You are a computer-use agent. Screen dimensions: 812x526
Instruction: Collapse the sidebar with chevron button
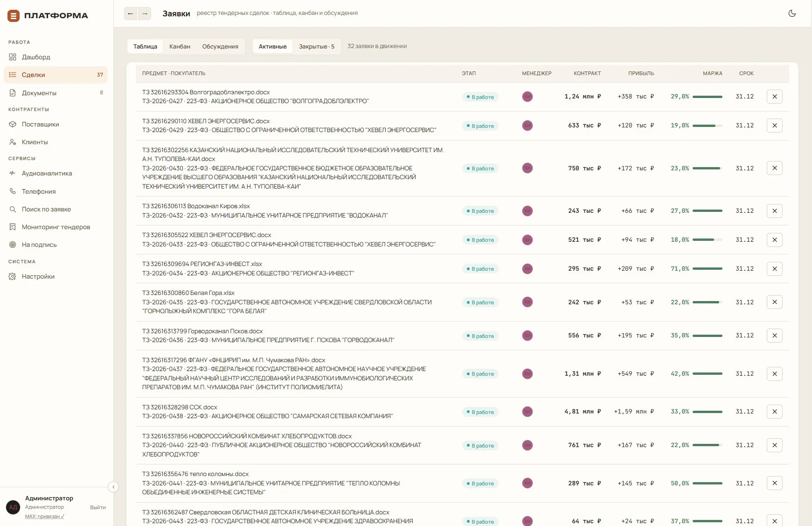(x=113, y=487)
